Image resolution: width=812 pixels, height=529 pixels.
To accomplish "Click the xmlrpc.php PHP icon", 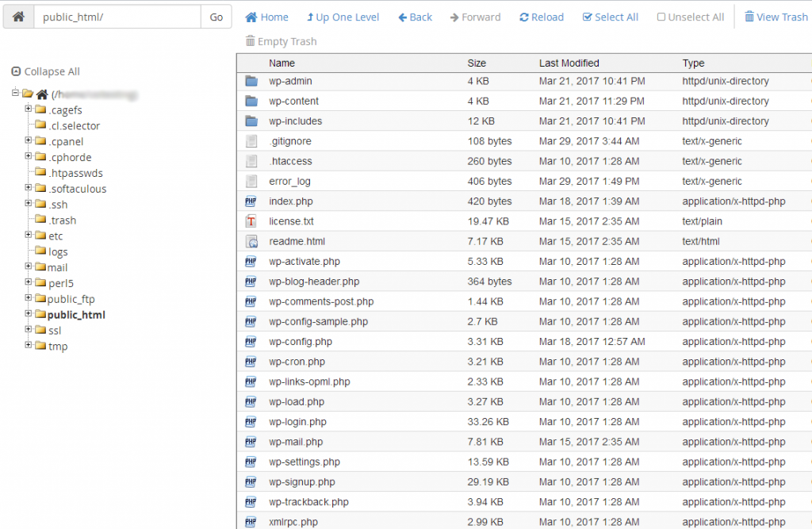I will (x=251, y=522).
